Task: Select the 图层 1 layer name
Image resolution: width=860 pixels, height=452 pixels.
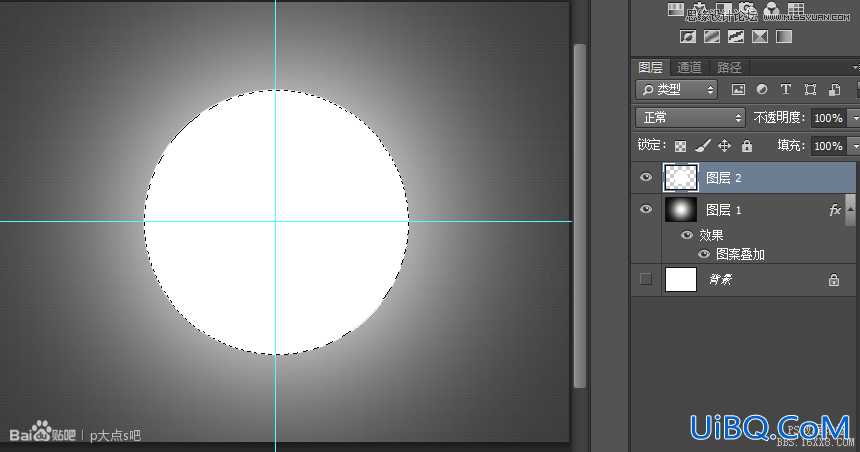Action: tap(723, 210)
